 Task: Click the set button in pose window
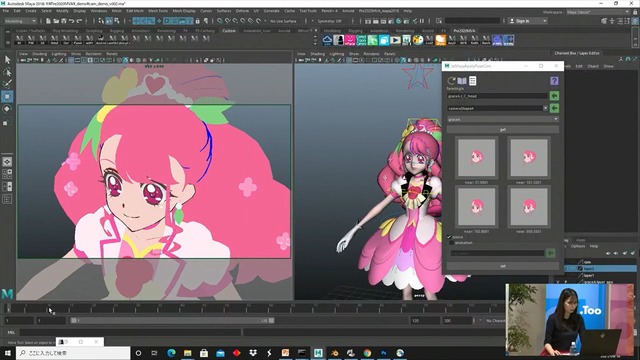point(503,266)
